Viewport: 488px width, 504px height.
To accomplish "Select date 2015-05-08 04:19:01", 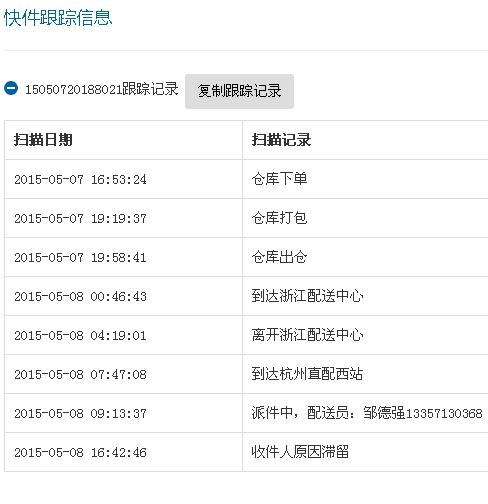I will [80, 335].
